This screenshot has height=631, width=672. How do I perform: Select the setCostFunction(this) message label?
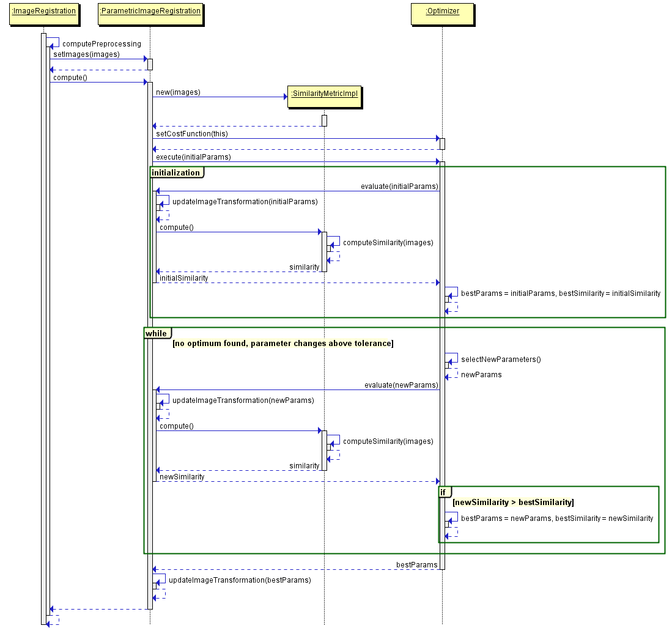(x=192, y=134)
